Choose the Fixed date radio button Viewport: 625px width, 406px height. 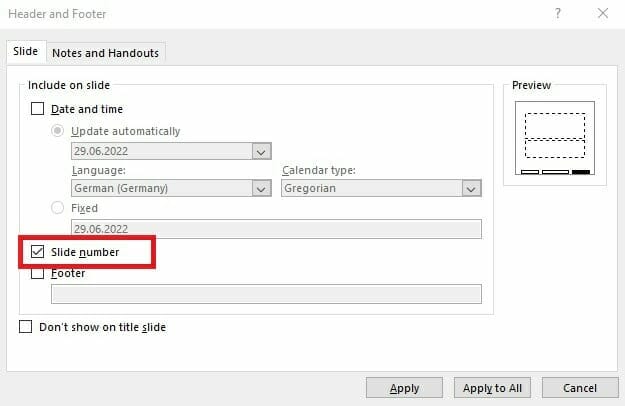tap(58, 208)
